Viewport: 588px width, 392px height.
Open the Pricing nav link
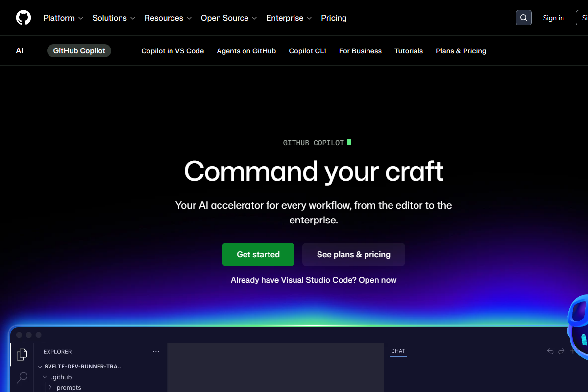(334, 18)
